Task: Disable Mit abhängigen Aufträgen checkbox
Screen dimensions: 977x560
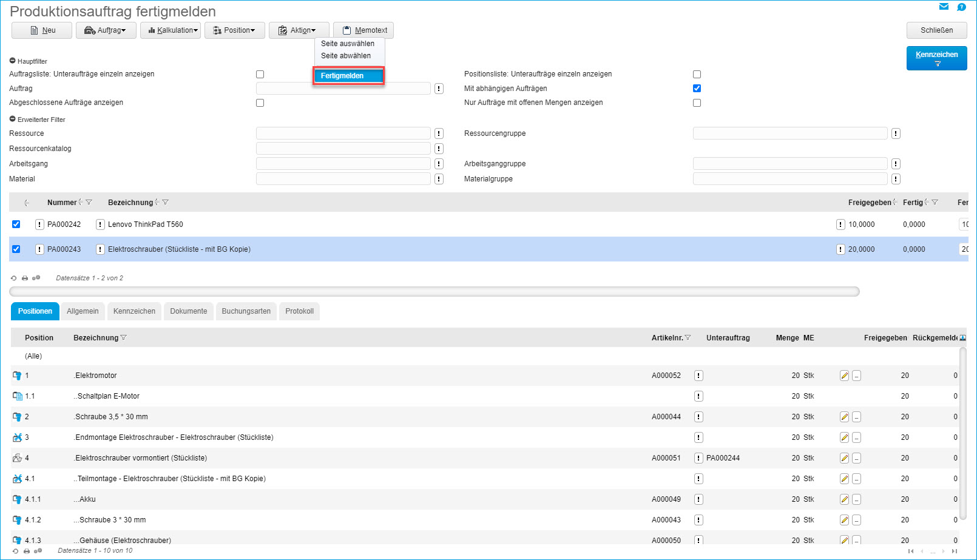Action: (697, 89)
